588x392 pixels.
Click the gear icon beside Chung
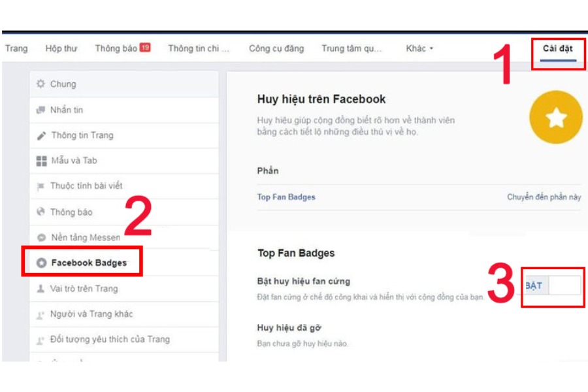click(41, 84)
